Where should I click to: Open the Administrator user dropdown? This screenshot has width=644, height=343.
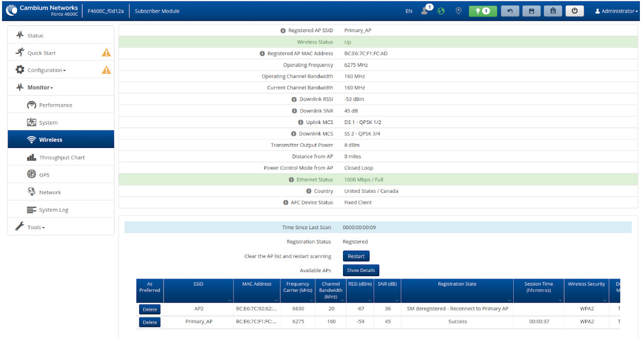(x=616, y=11)
